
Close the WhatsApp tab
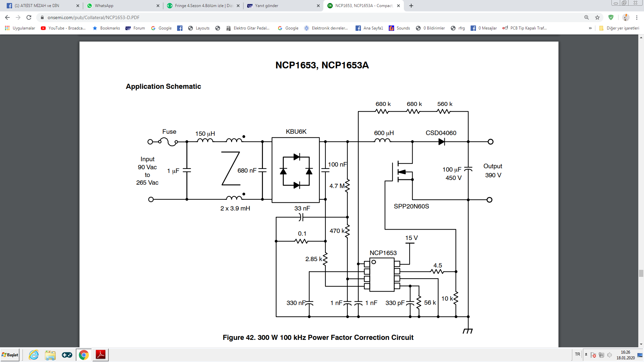coord(158,6)
